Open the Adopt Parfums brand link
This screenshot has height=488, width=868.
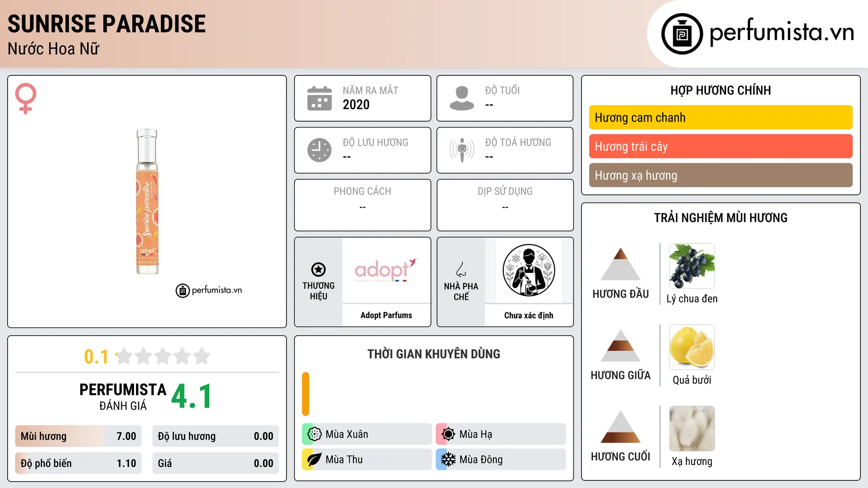pyautogui.click(x=386, y=315)
